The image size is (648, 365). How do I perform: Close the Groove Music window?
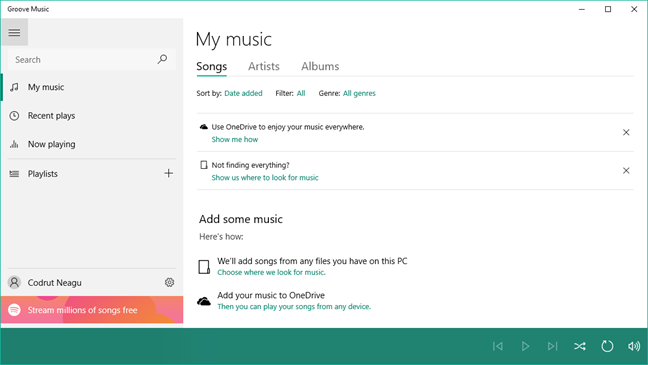634,9
